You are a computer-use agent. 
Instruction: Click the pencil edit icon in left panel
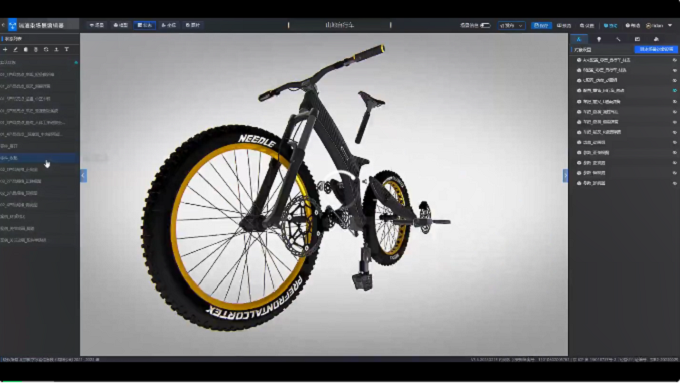click(x=16, y=49)
